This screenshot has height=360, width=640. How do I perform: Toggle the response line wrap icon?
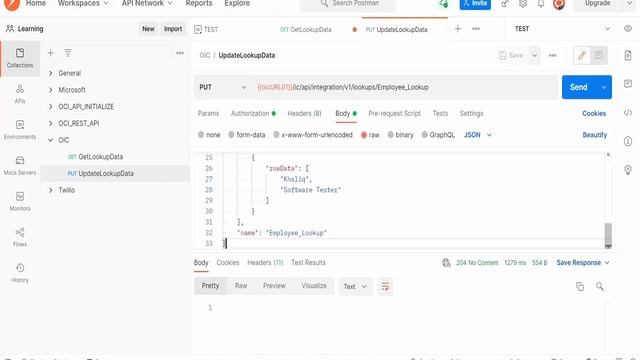point(385,287)
